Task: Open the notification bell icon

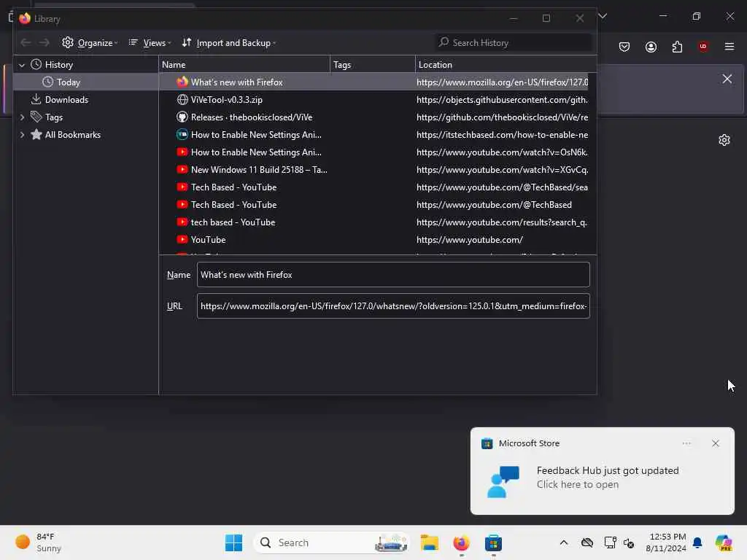Action: point(697,542)
